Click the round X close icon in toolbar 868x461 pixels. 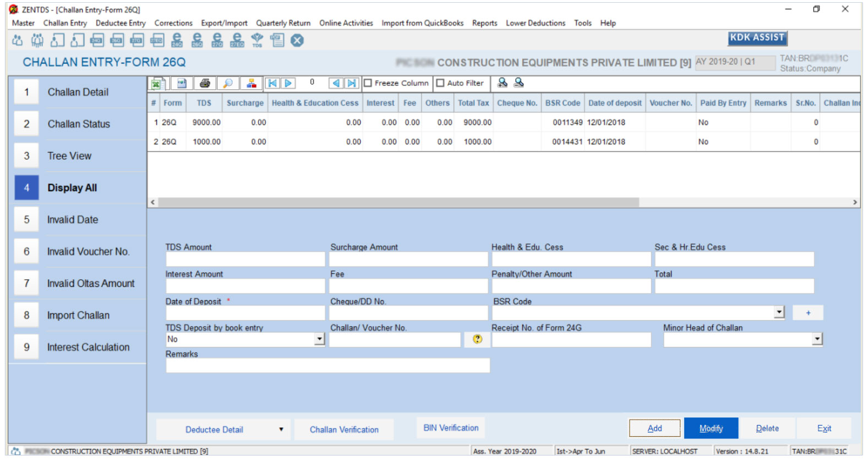[297, 40]
